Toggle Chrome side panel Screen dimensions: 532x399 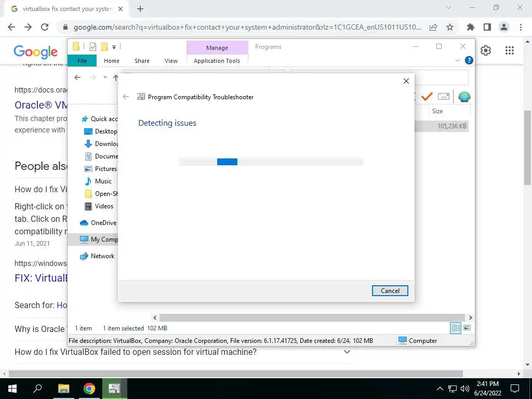(x=487, y=27)
